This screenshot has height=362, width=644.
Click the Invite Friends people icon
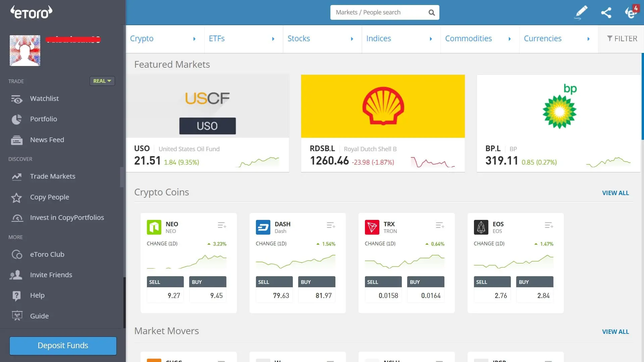coord(16,275)
